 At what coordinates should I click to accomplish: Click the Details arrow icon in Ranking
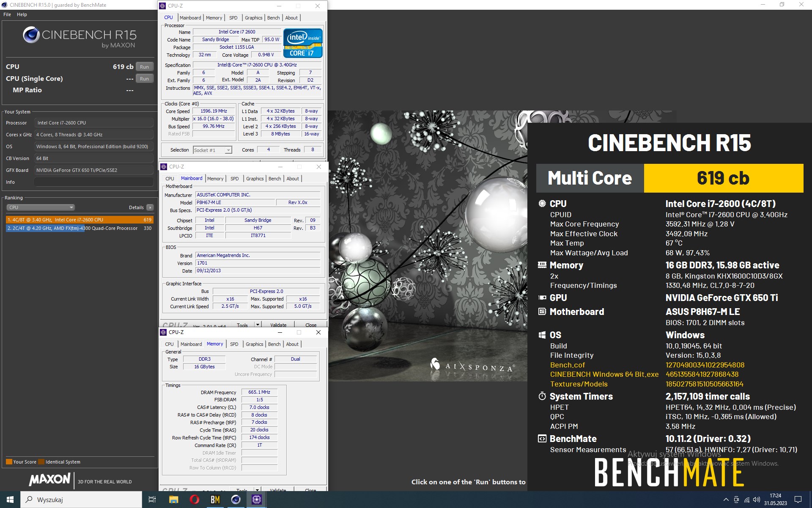(150, 207)
